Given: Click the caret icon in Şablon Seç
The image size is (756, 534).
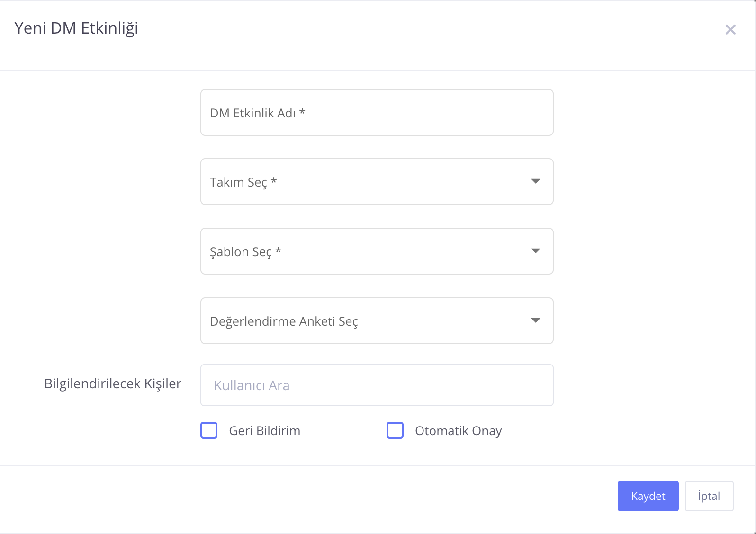Looking at the screenshot, I should 535,251.
